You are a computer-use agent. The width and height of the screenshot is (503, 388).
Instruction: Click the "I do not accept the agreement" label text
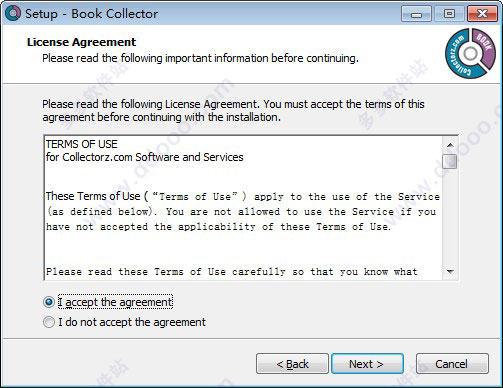pos(132,322)
